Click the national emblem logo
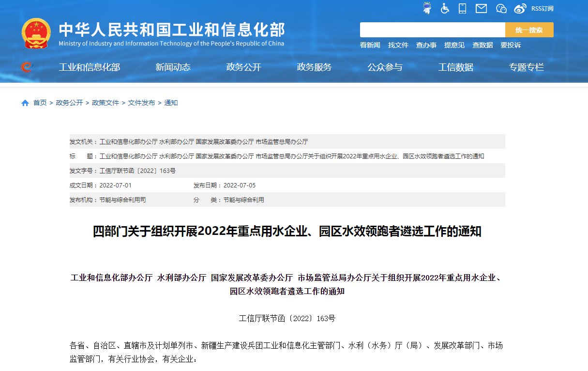 point(36,33)
